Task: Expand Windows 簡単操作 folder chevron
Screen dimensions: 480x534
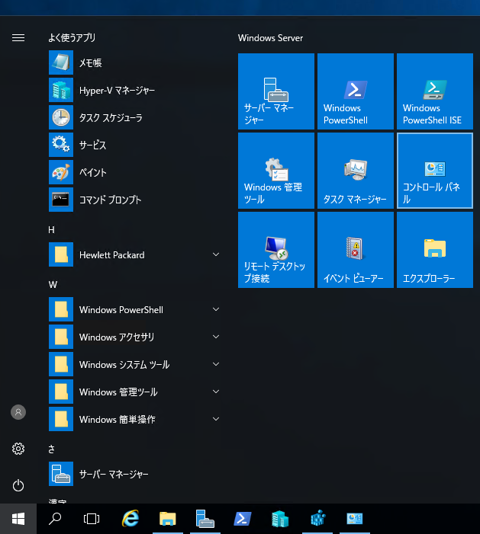Action: (216, 419)
